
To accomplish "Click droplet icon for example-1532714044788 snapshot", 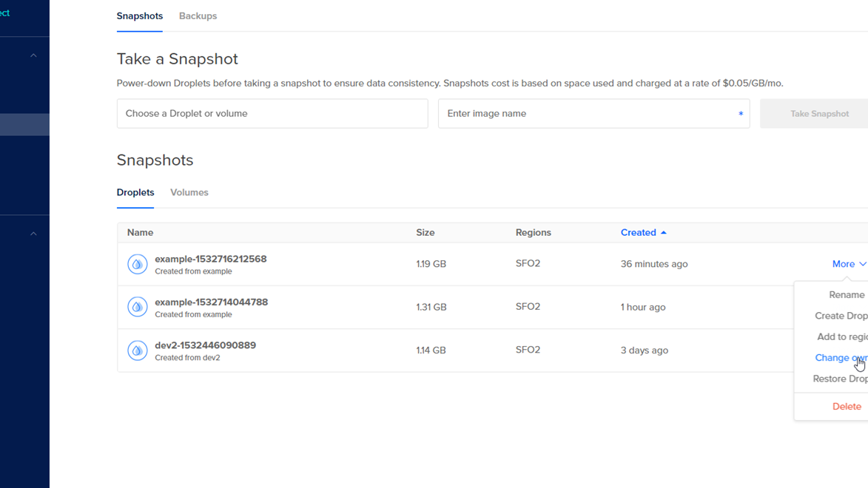I will (138, 307).
